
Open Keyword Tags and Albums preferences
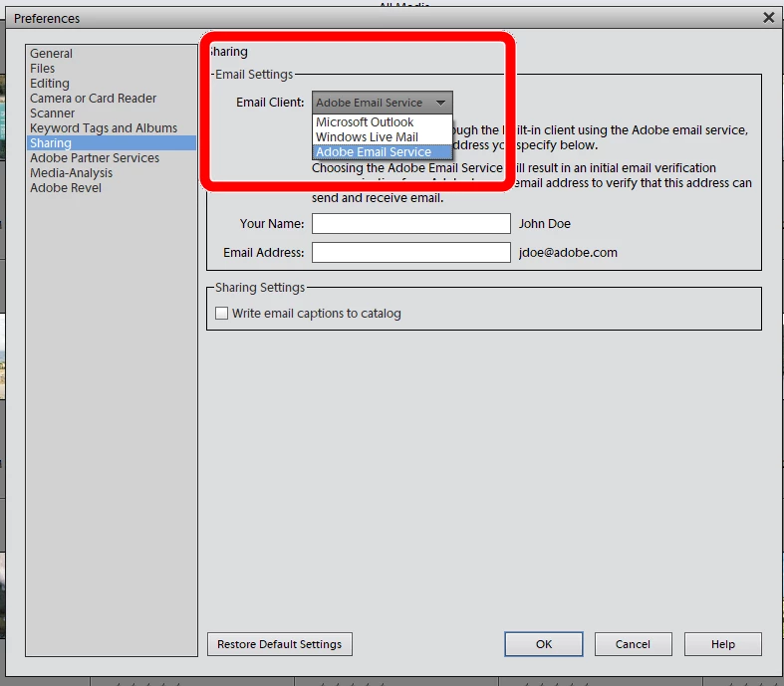point(104,128)
